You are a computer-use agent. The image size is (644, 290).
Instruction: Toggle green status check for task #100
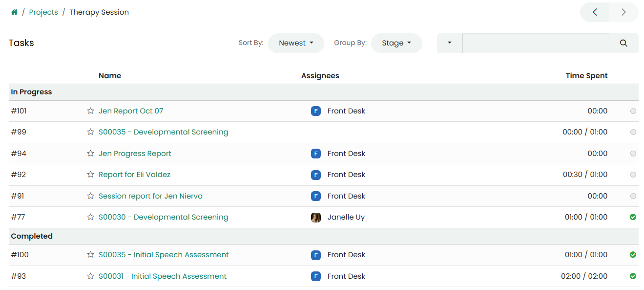(633, 255)
